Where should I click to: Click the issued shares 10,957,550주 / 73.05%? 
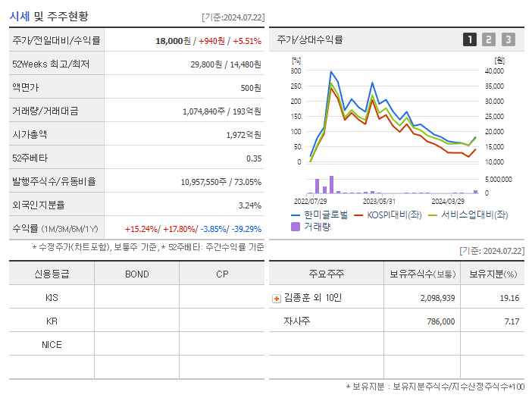[221, 182]
